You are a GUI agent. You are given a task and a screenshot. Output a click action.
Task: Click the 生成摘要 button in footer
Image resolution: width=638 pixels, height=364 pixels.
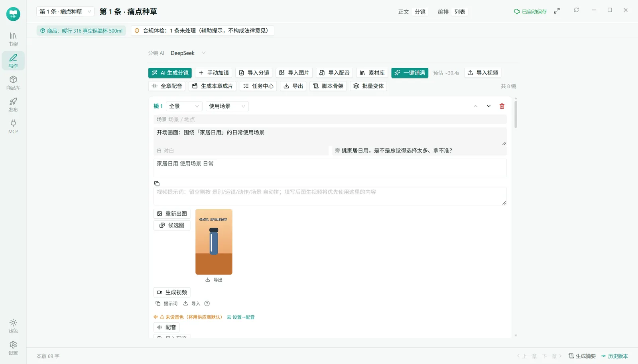582,356
